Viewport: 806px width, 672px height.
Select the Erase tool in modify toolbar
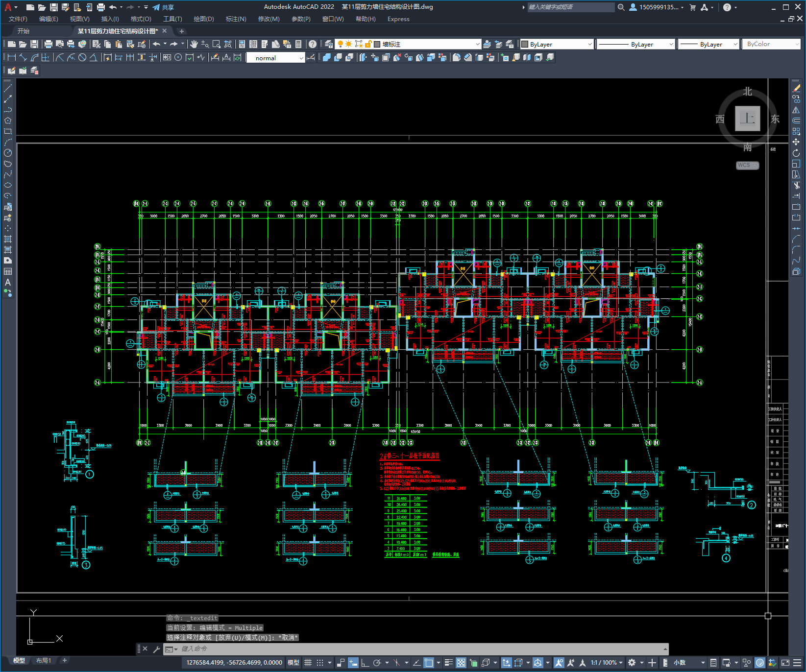click(x=796, y=88)
